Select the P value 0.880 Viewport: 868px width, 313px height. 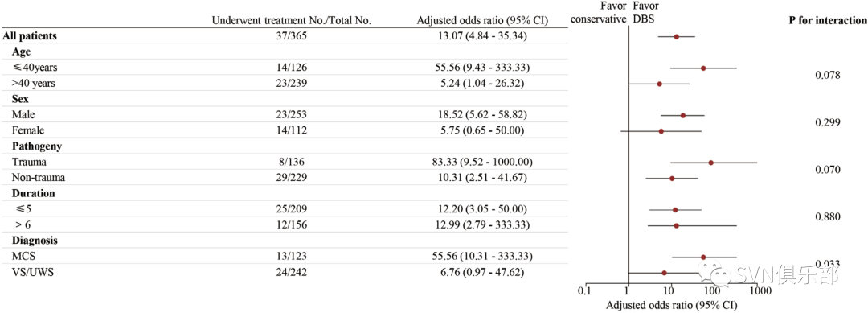coord(828,216)
